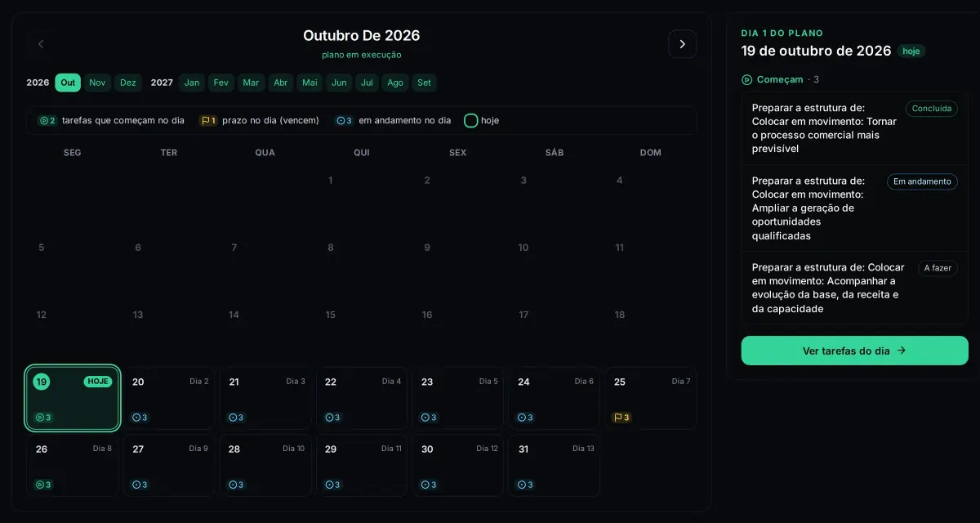
Task: Go to the previous month with left chevron
Action: pyautogui.click(x=41, y=44)
